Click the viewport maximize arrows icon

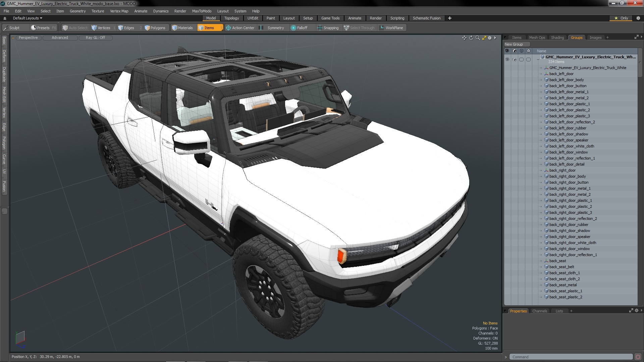pos(484,38)
